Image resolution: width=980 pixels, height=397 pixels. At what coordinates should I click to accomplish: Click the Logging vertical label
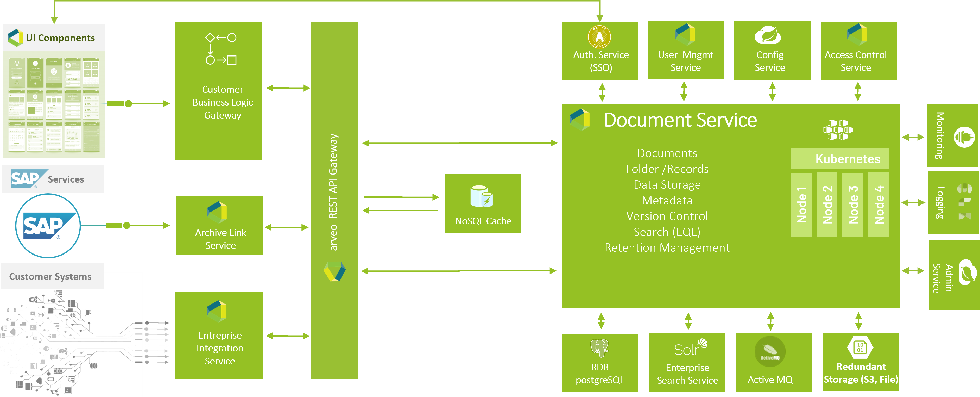click(940, 202)
